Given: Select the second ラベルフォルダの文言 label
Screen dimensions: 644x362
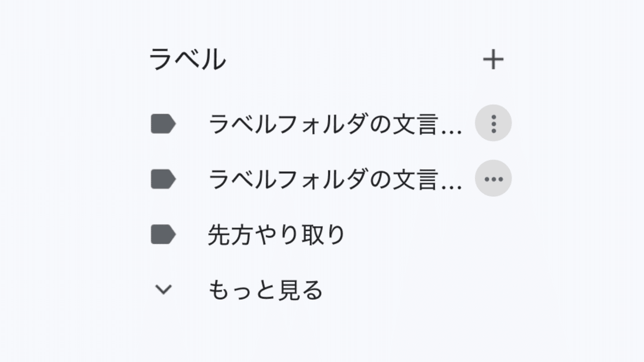Looking at the screenshot, I should [x=334, y=179].
